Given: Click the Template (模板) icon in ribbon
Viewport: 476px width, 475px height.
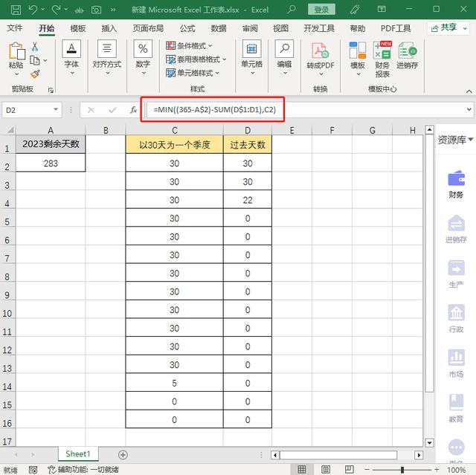Looking at the screenshot, I should [x=357, y=51].
